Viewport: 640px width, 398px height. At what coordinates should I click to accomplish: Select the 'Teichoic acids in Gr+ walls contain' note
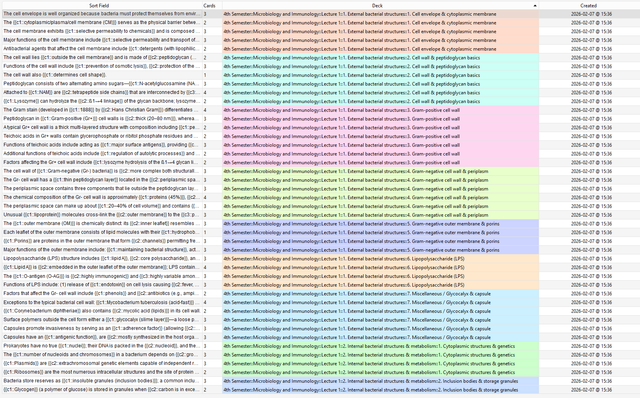[x=320, y=136]
